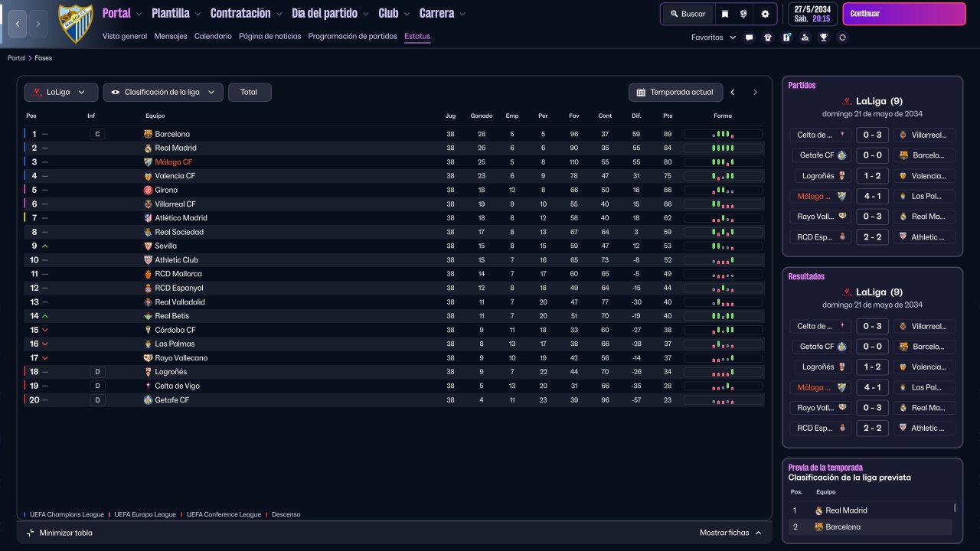
Task: Sort table by Ganado column header
Action: (x=482, y=116)
